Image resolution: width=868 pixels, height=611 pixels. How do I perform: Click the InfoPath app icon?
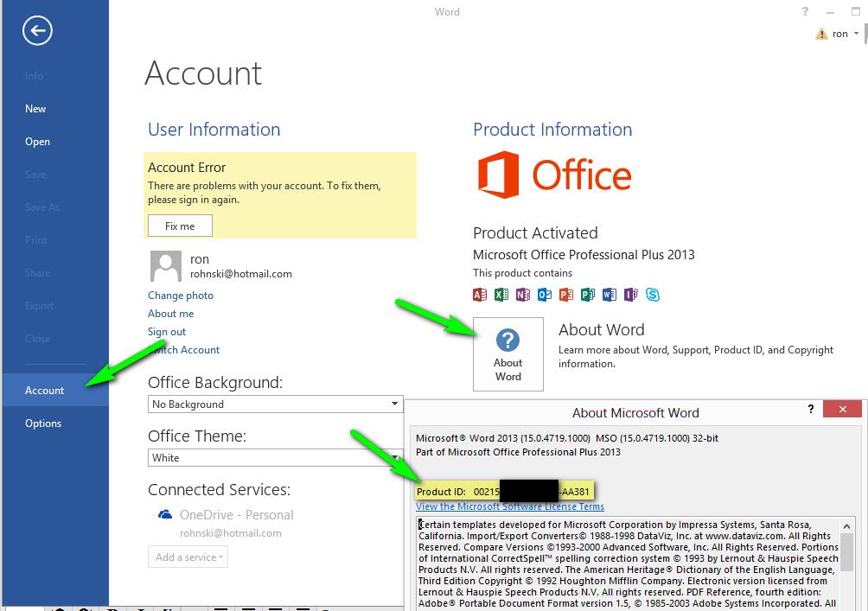pos(631,295)
